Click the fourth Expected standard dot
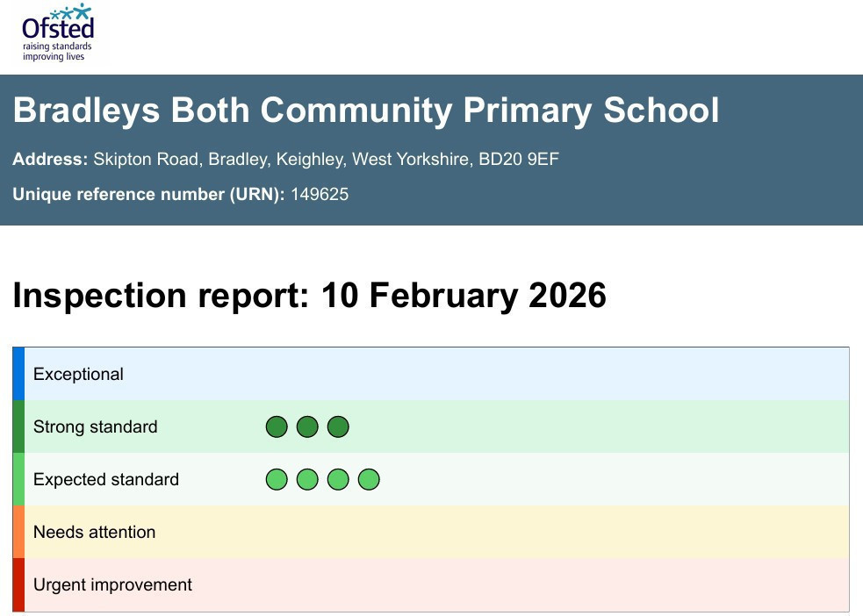The height and width of the screenshot is (616, 863). pyautogui.click(x=369, y=480)
